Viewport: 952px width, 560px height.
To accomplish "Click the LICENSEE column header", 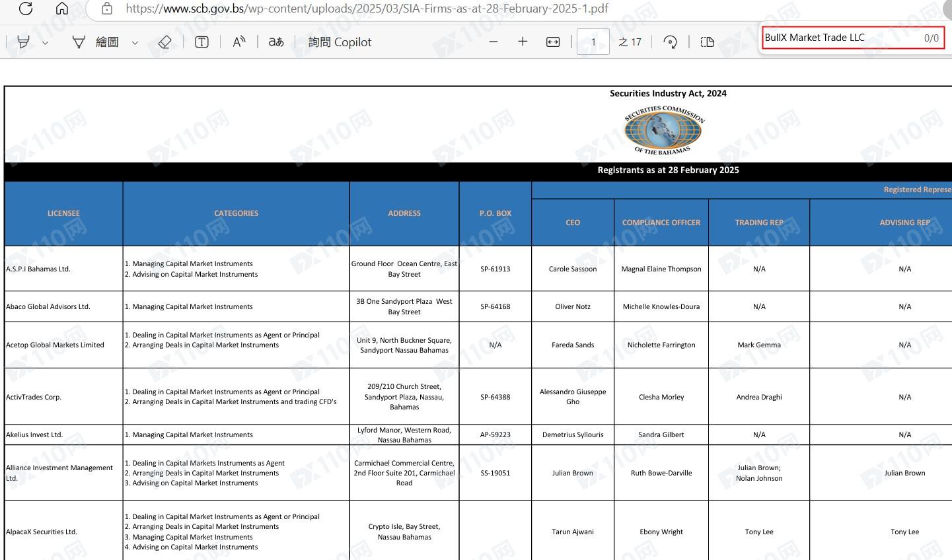I will tap(63, 213).
